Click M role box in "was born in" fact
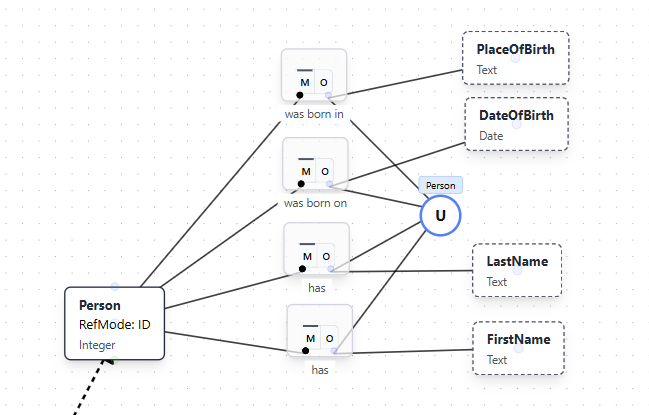 click(x=304, y=82)
